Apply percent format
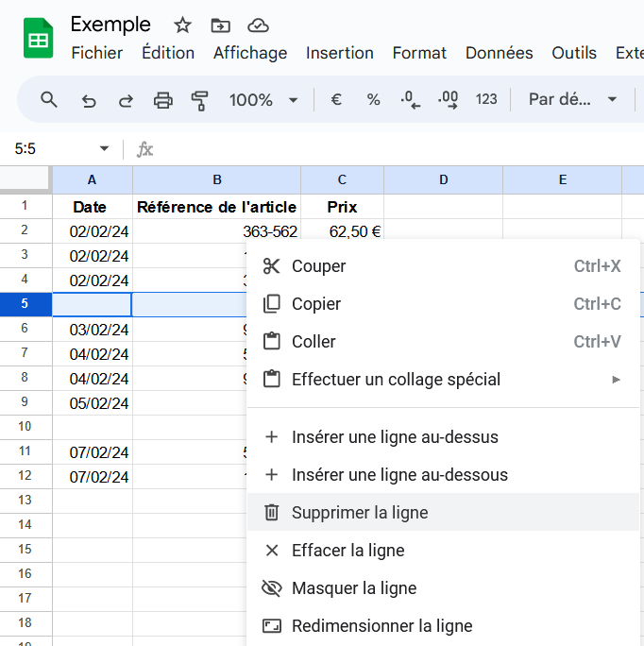 tap(373, 99)
